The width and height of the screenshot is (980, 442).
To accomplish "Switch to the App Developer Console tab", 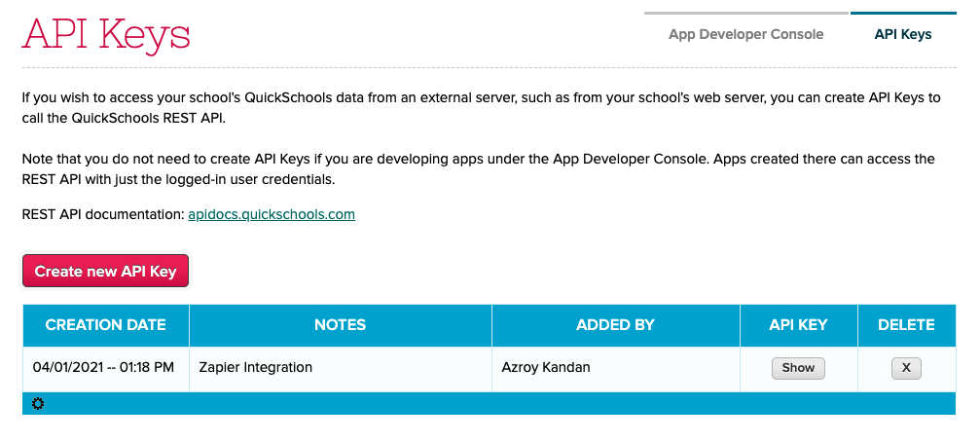I will pos(745,34).
